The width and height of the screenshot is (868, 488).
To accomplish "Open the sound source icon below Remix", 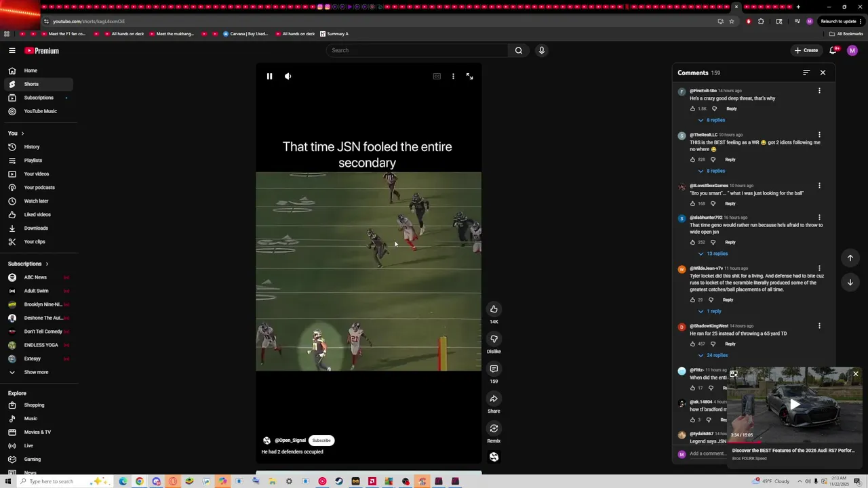I will pos(494,457).
